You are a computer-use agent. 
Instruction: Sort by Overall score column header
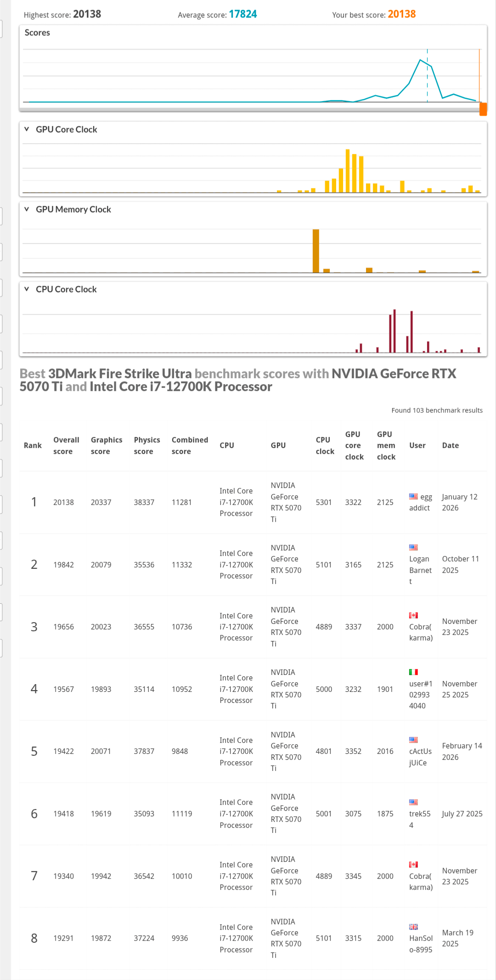click(66, 446)
